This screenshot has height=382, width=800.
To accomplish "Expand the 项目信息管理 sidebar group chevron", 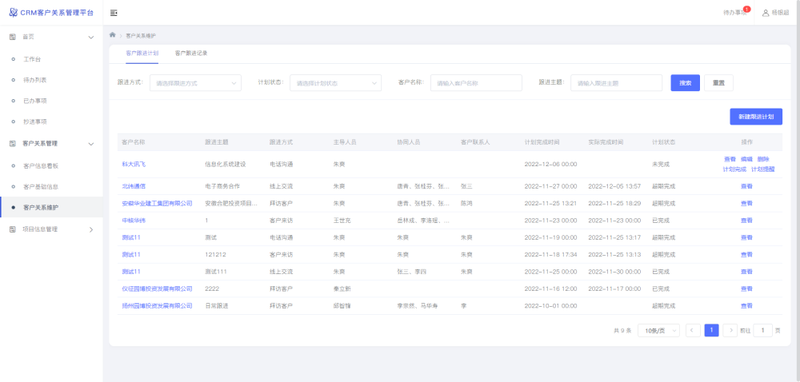I will coord(91,230).
